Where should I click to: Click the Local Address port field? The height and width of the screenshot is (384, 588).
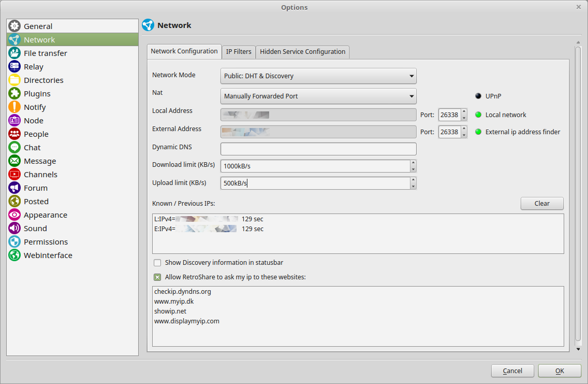pos(449,115)
